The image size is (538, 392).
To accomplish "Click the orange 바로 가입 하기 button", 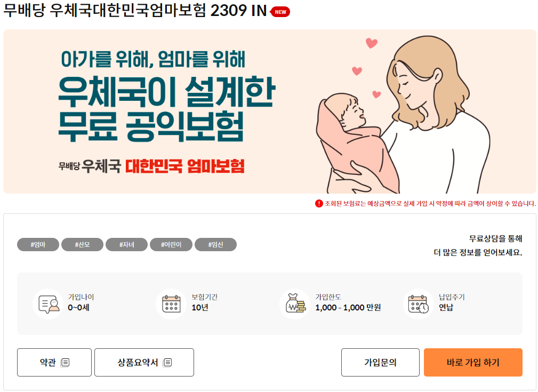I will pos(473,363).
